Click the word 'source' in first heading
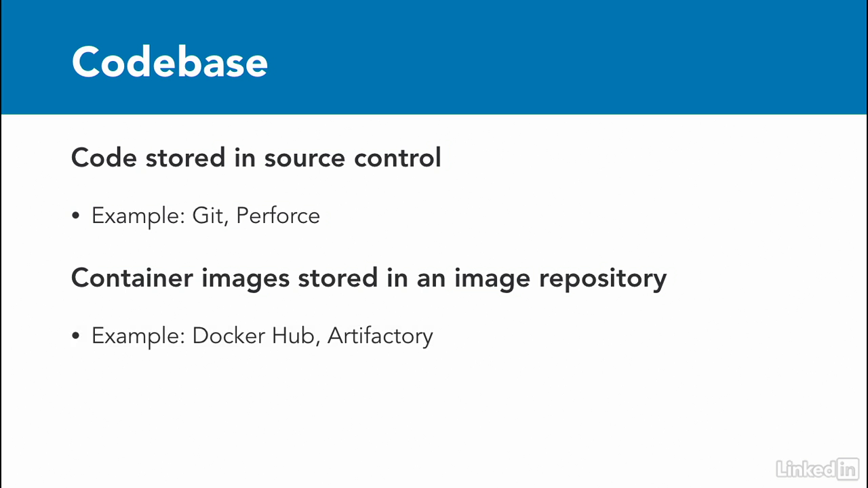The width and height of the screenshot is (868, 488). [x=305, y=159]
